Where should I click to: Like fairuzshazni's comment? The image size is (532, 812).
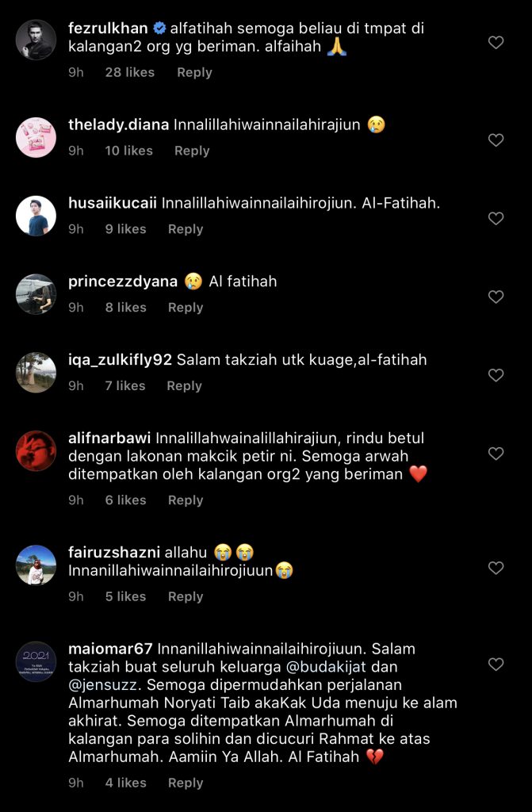(x=496, y=568)
